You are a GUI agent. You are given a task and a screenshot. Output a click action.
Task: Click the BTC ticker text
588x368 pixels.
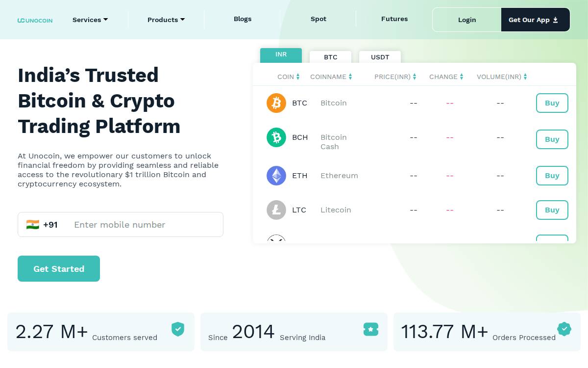tap(299, 103)
